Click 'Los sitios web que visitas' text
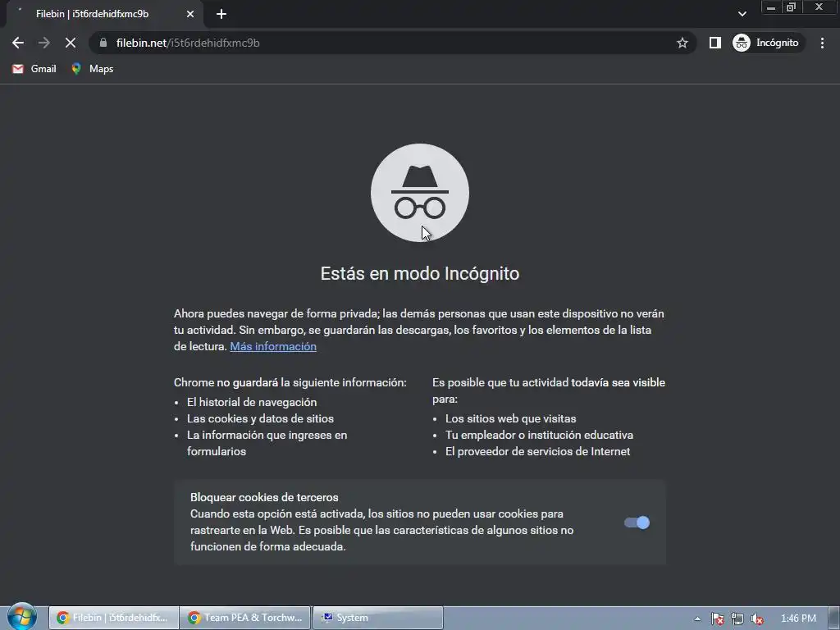The width and height of the screenshot is (840, 630). click(510, 418)
